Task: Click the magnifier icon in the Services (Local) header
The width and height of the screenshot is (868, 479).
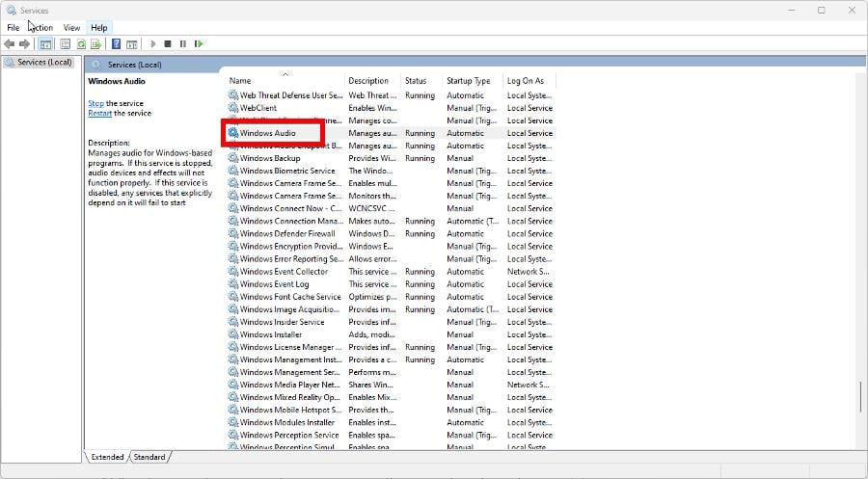Action: 96,65
